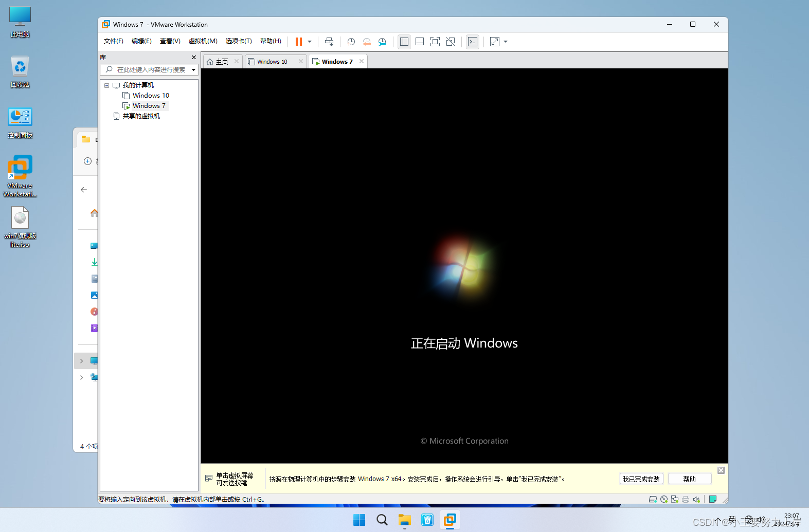Click VMware icon on the taskbar

pyautogui.click(x=450, y=520)
